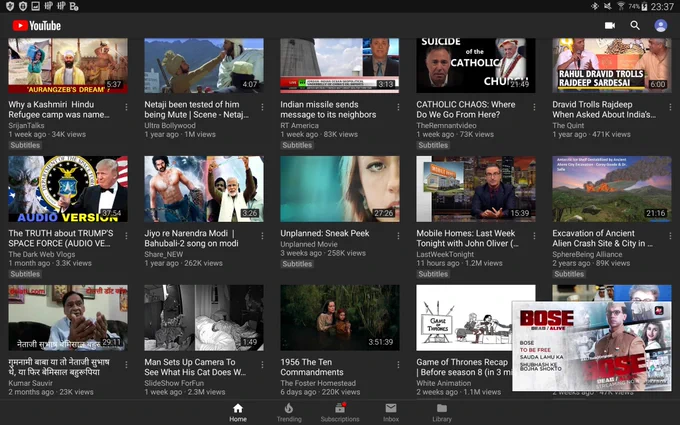The image size is (680, 425).
Task: Tap the Wi-Fi status bar icon
Action: pyautogui.click(x=621, y=6)
